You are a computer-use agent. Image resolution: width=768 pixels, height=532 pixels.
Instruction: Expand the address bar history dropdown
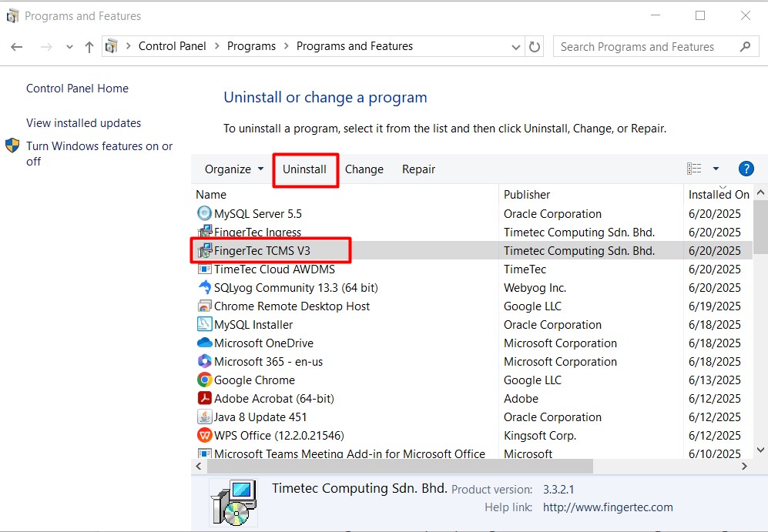click(516, 47)
